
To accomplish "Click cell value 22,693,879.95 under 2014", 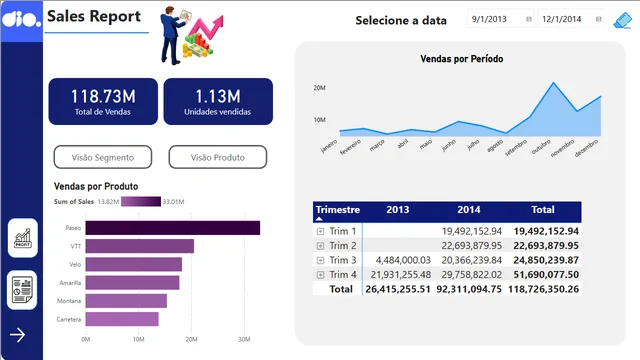I will (471, 246).
